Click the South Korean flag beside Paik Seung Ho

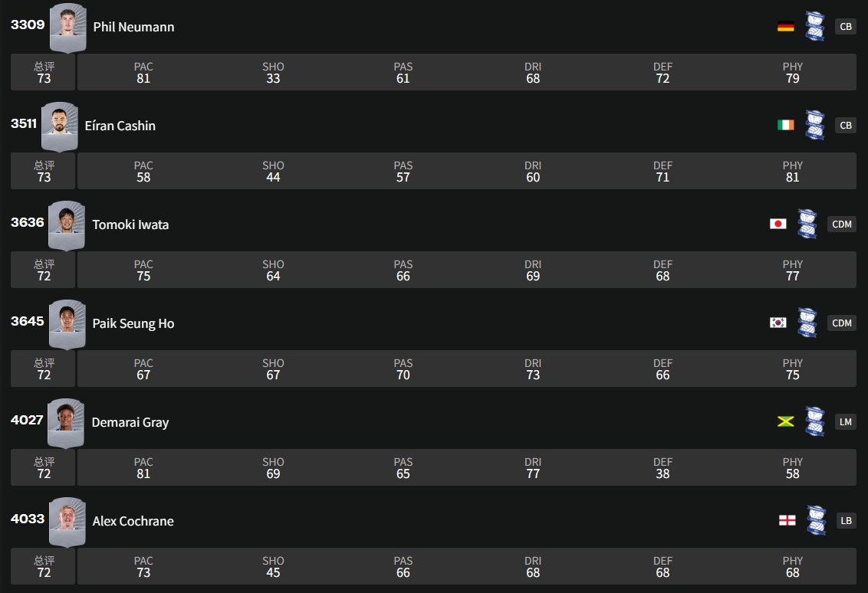pos(778,323)
